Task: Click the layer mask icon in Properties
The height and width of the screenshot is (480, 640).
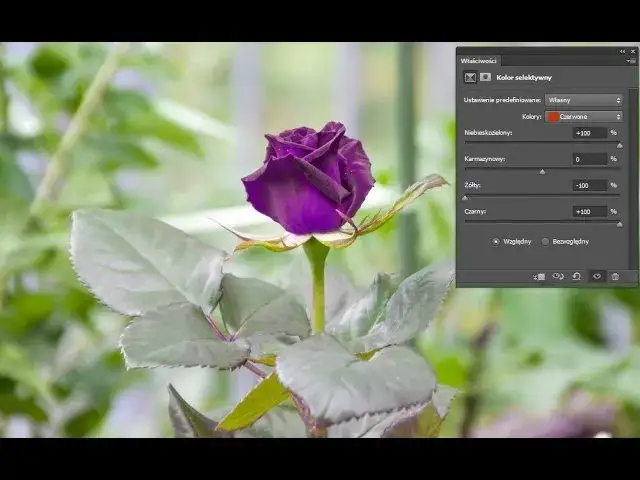Action: pyautogui.click(x=485, y=77)
